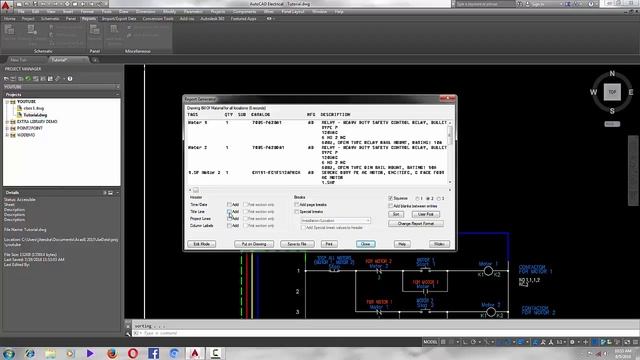Click the ViewCube North compass label
The height and width of the screenshot is (360, 640).
point(612,73)
